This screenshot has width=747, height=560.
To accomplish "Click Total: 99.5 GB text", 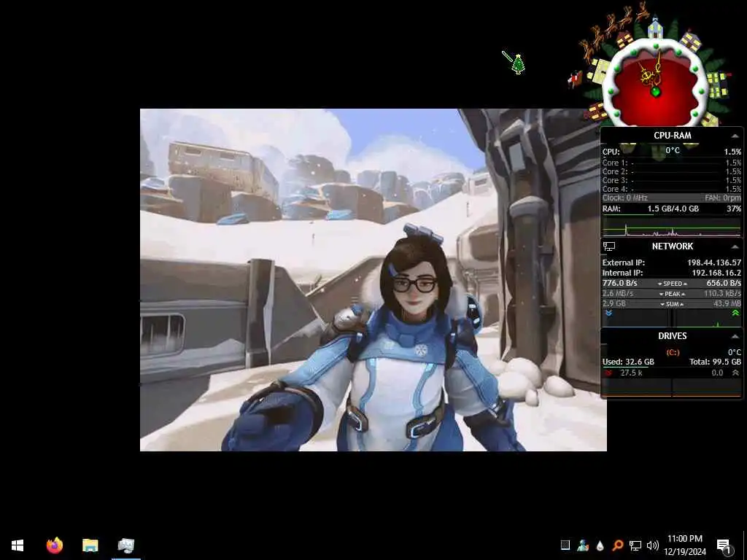I will [x=715, y=362].
